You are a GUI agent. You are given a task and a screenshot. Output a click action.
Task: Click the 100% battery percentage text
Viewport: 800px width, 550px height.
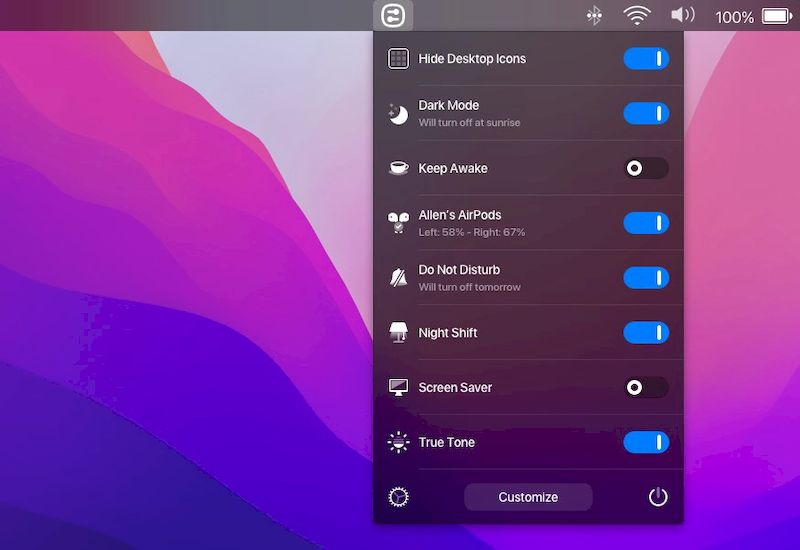[x=734, y=17]
